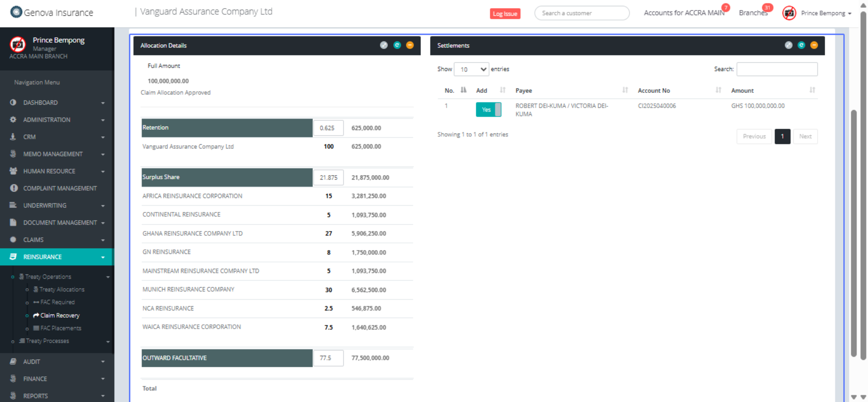Click the teal refresh icon in Settlements panel
This screenshot has height=402, width=868.
click(801, 45)
